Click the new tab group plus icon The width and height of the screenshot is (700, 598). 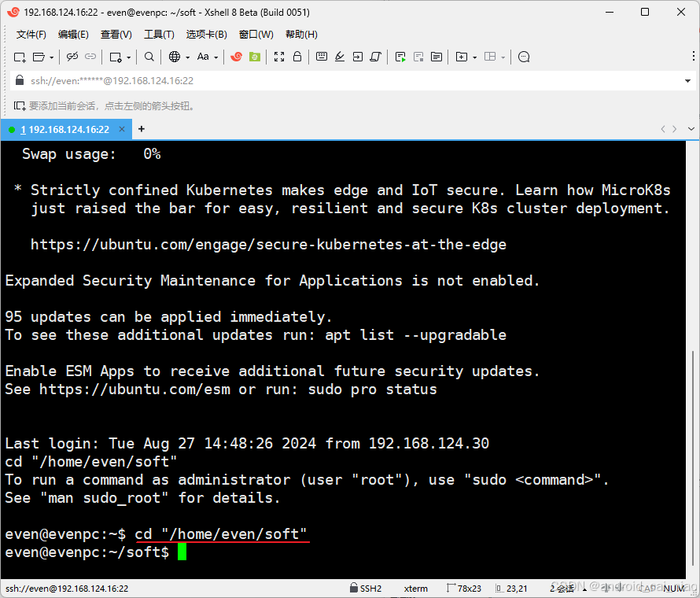461,57
